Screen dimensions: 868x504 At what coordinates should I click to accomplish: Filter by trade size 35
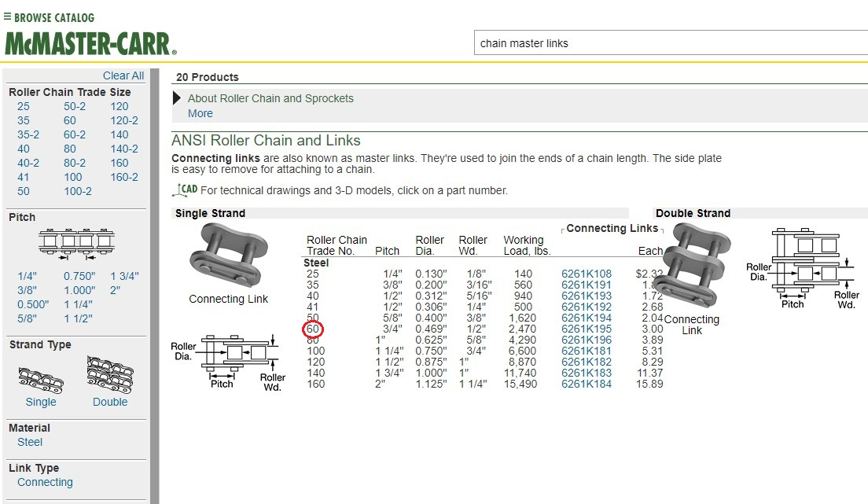(x=24, y=121)
